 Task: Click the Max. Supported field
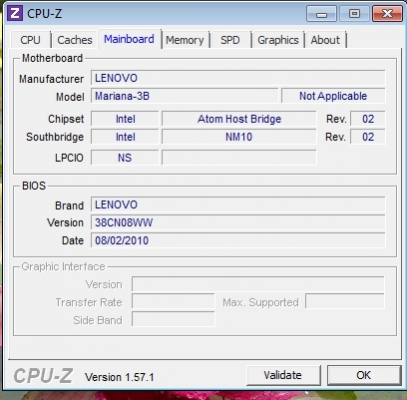point(345,302)
